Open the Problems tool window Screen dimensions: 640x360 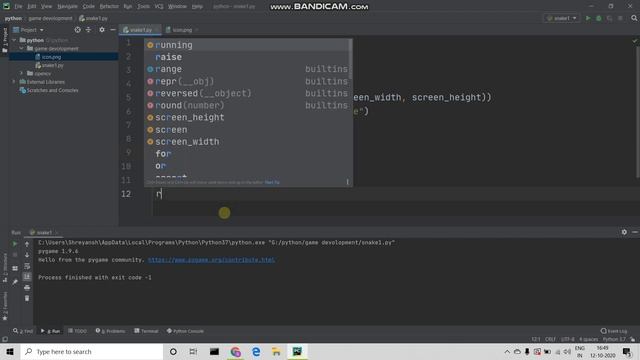pos(110,331)
